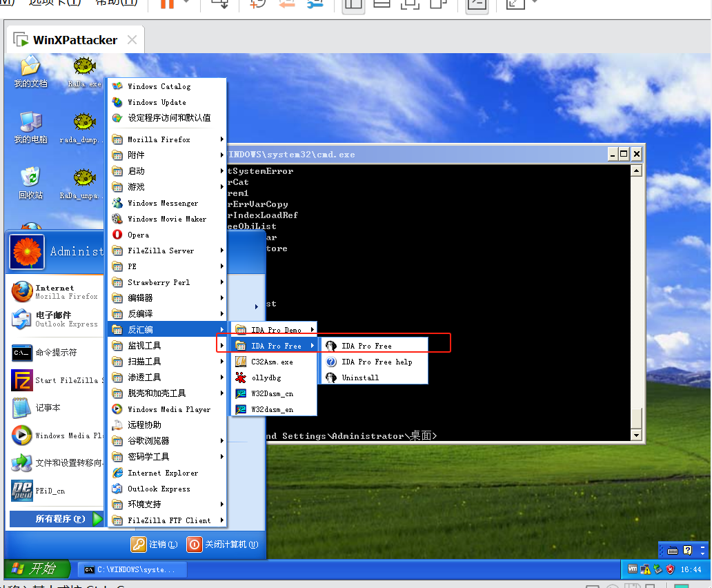The height and width of the screenshot is (588, 712).
Task: Click the 关闭计算机 shut down button
Action: pyautogui.click(x=222, y=545)
